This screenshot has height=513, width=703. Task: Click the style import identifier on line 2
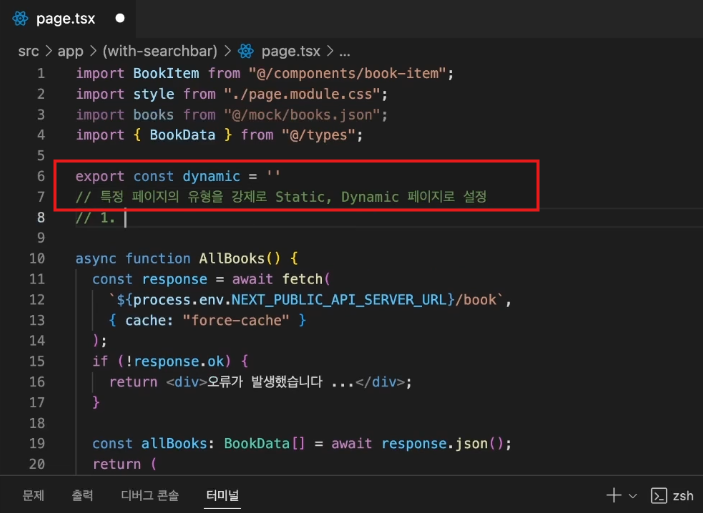(153, 94)
